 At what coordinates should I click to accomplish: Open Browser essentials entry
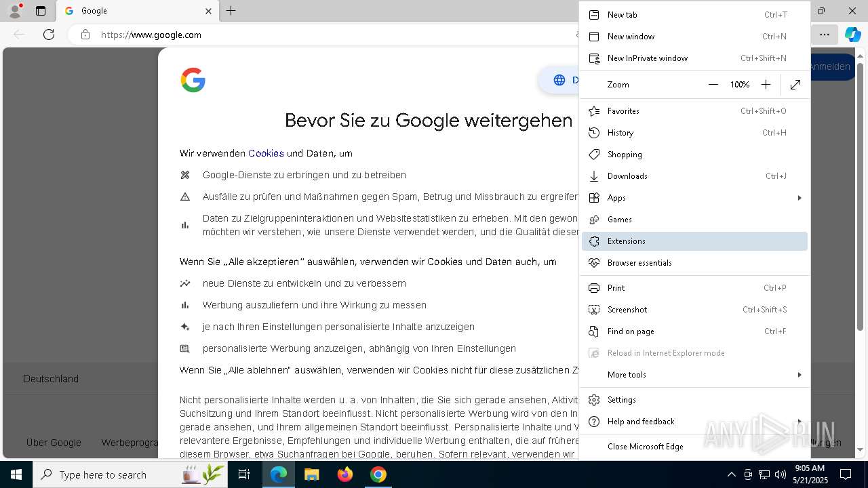(694, 263)
